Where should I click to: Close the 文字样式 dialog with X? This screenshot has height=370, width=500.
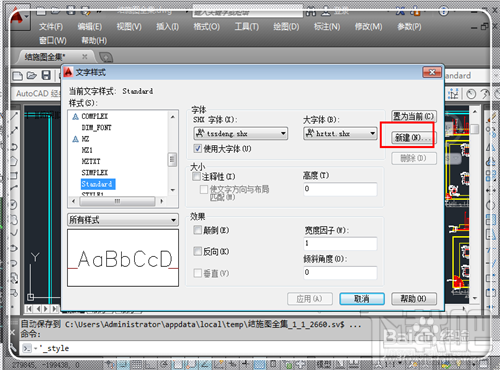[432, 72]
